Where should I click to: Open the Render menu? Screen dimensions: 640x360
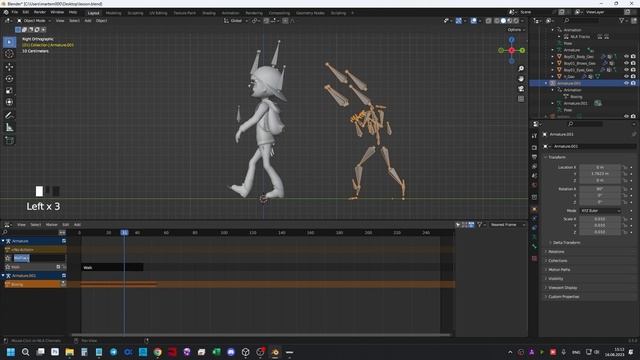click(x=40, y=12)
